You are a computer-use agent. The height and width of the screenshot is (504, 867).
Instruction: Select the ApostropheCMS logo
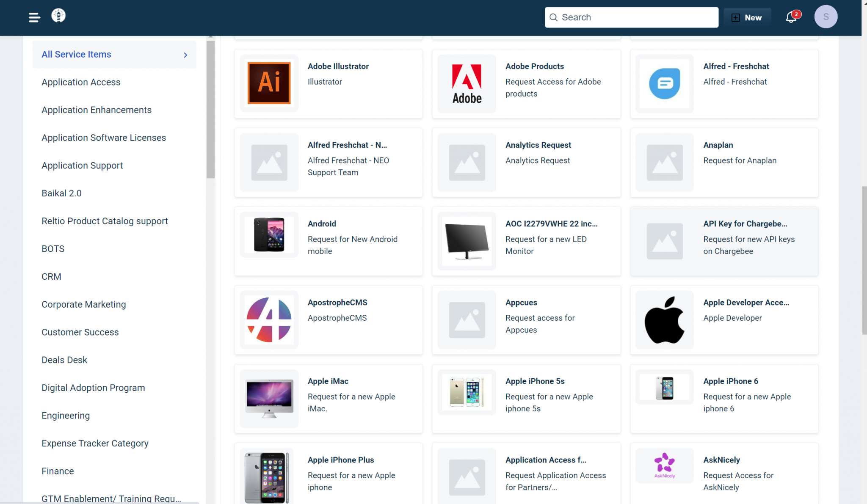tap(268, 319)
